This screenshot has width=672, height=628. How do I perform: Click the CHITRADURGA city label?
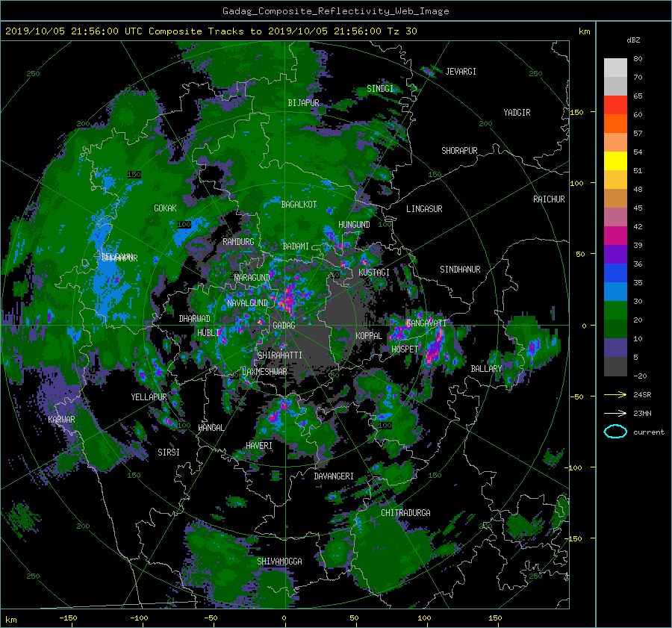406,513
